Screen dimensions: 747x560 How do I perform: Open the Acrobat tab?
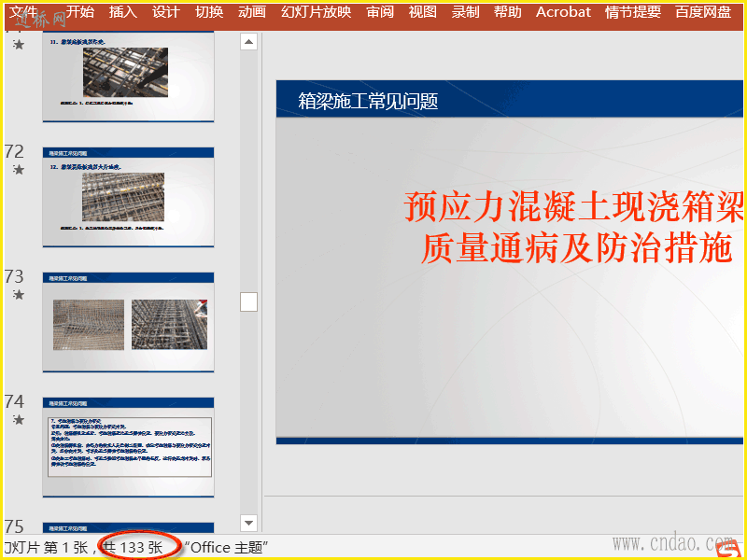563,12
